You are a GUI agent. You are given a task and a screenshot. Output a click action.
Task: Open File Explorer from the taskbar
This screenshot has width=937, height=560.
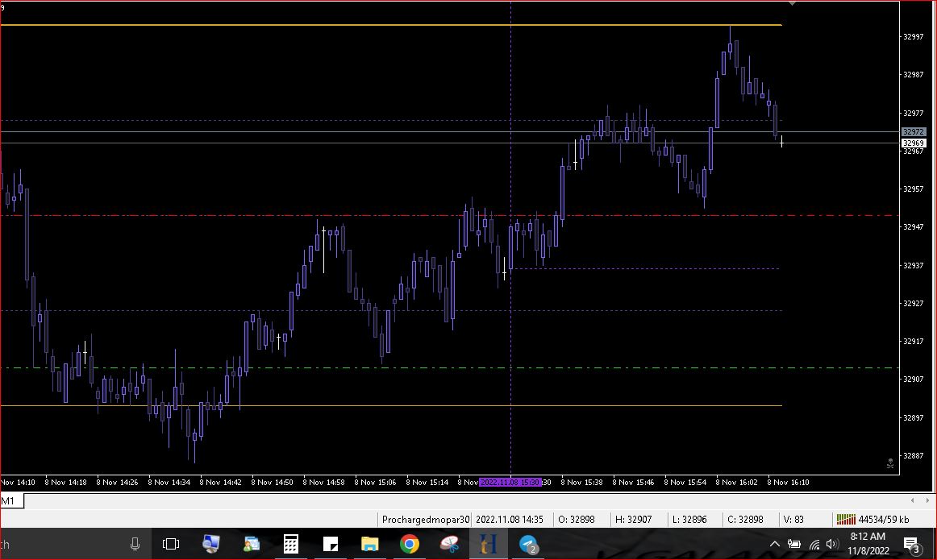point(370,544)
